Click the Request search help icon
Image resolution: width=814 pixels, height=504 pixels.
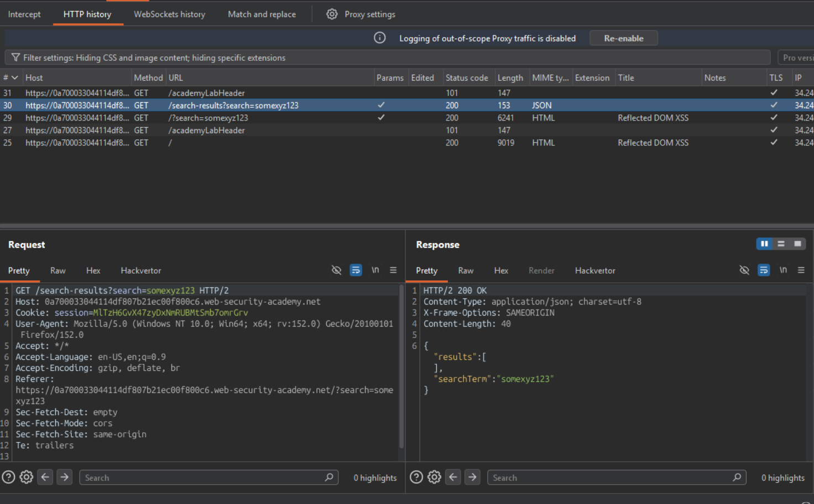pos(8,477)
